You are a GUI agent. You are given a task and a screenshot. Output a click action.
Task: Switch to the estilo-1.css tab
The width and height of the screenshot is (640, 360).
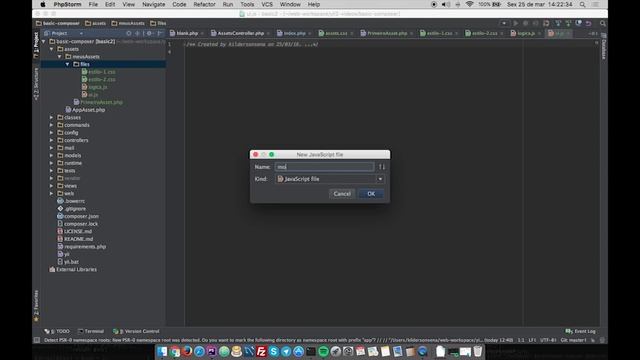pyautogui.click(x=439, y=33)
